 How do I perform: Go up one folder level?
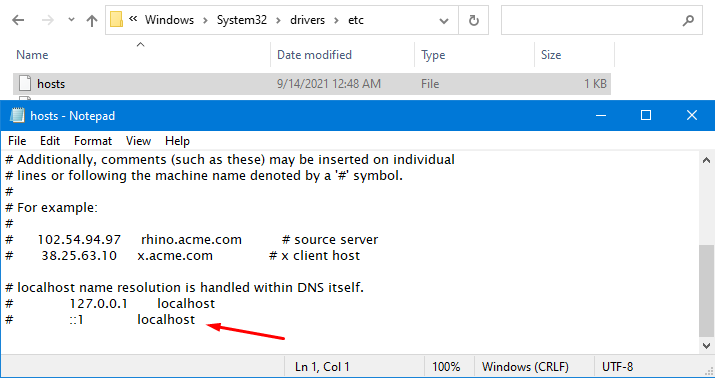pos(92,20)
